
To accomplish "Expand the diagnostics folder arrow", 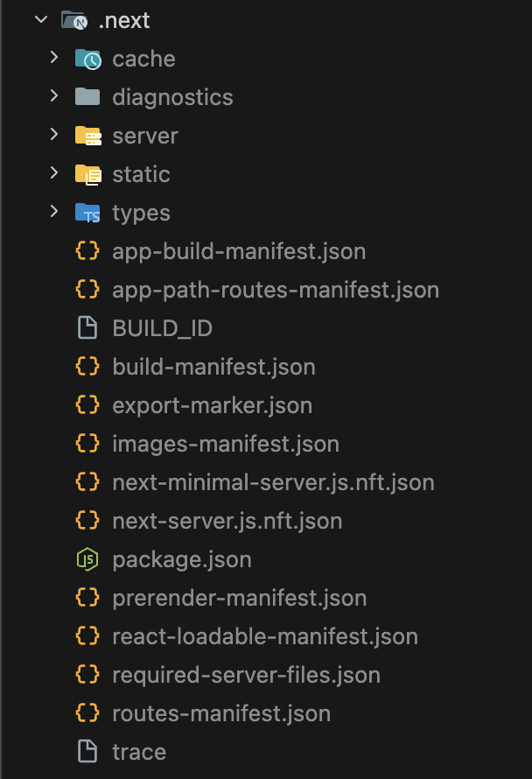I will (54, 96).
